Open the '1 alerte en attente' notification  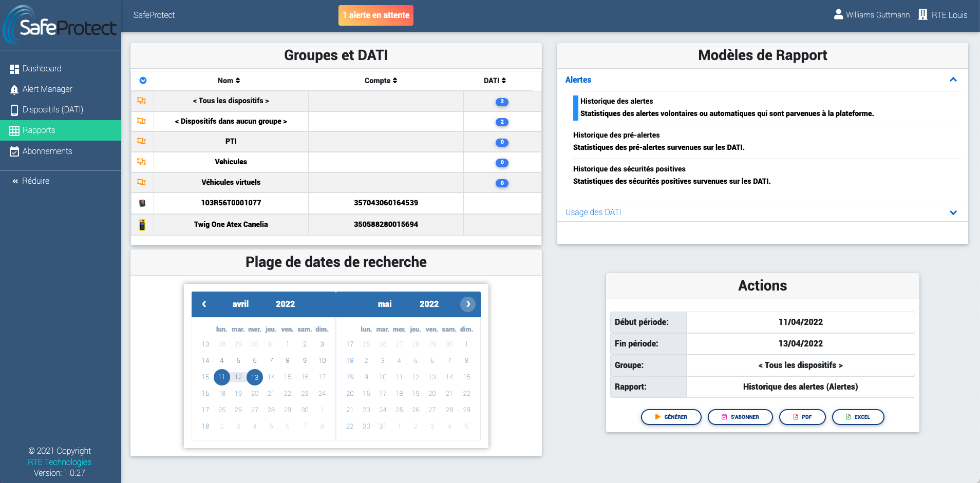(376, 15)
